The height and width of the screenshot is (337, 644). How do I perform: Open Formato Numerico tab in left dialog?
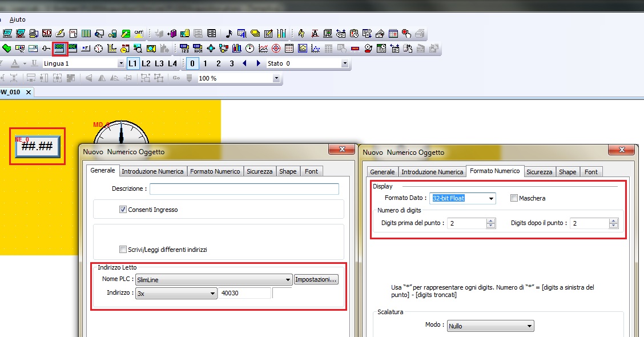coord(215,171)
